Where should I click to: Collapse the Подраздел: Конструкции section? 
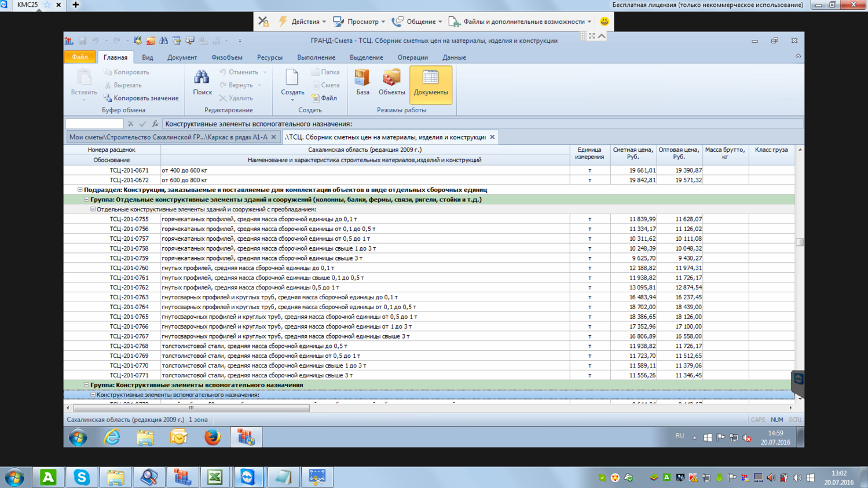[80, 190]
